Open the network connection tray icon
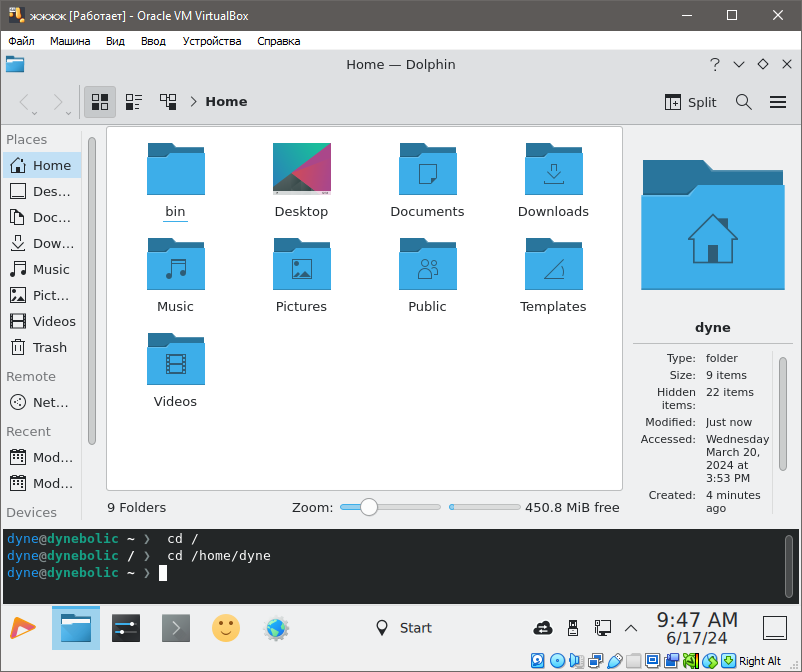This screenshot has height=672, width=802. click(x=603, y=628)
